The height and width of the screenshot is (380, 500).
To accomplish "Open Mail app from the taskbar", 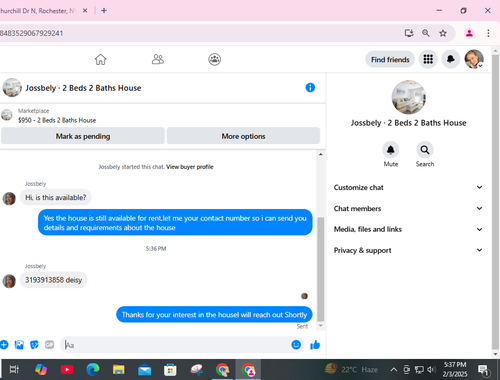I will pos(144,370).
